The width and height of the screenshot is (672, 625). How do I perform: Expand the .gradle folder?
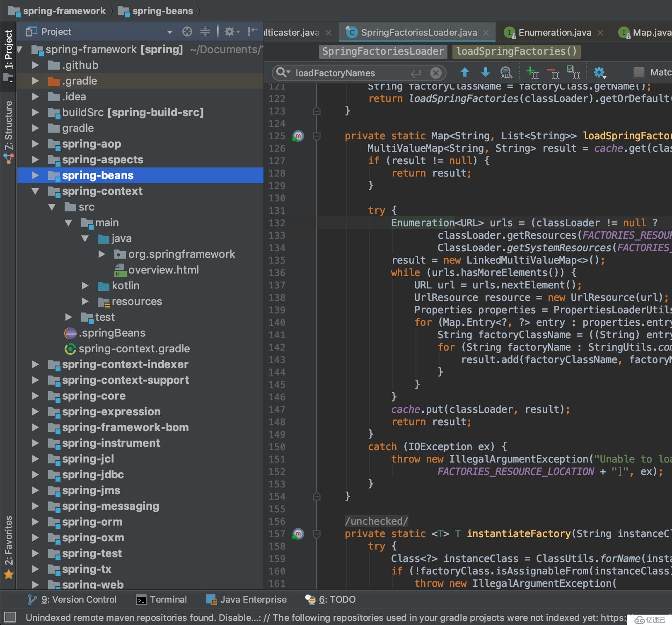pyautogui.click(x=36, y=81)
